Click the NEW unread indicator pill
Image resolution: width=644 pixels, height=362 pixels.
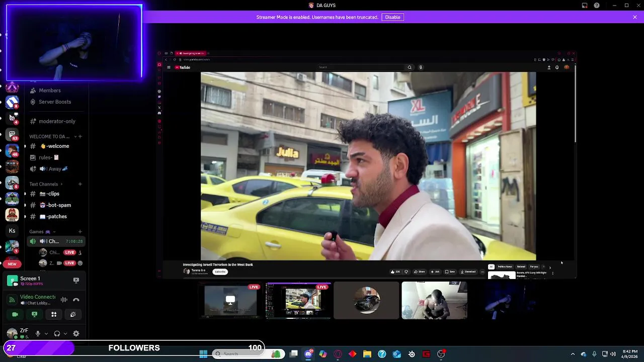[12, 264]
